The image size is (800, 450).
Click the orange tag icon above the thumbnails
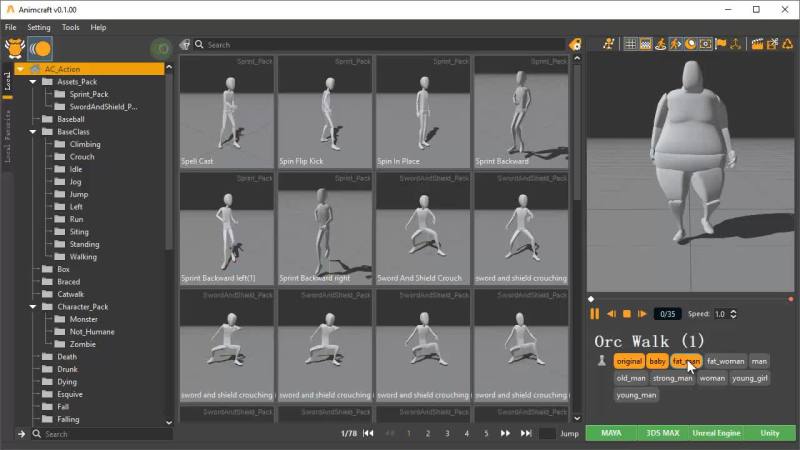(x=575, y=44)
